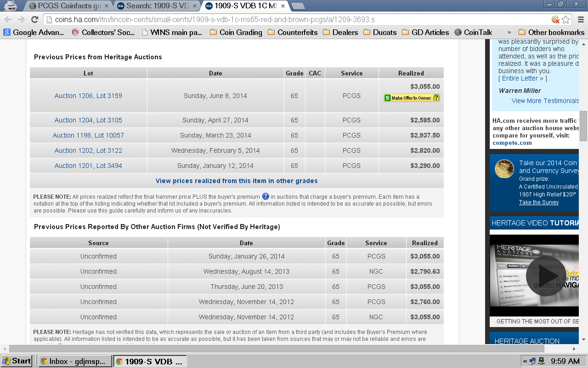Open Auction 1198, Lot 10057 link

[88, 135]
